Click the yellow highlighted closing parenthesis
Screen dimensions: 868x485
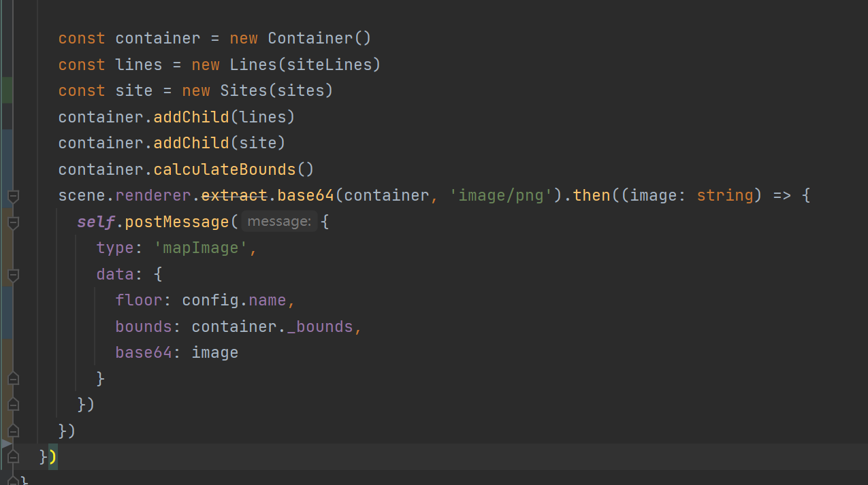coord(52,456)
